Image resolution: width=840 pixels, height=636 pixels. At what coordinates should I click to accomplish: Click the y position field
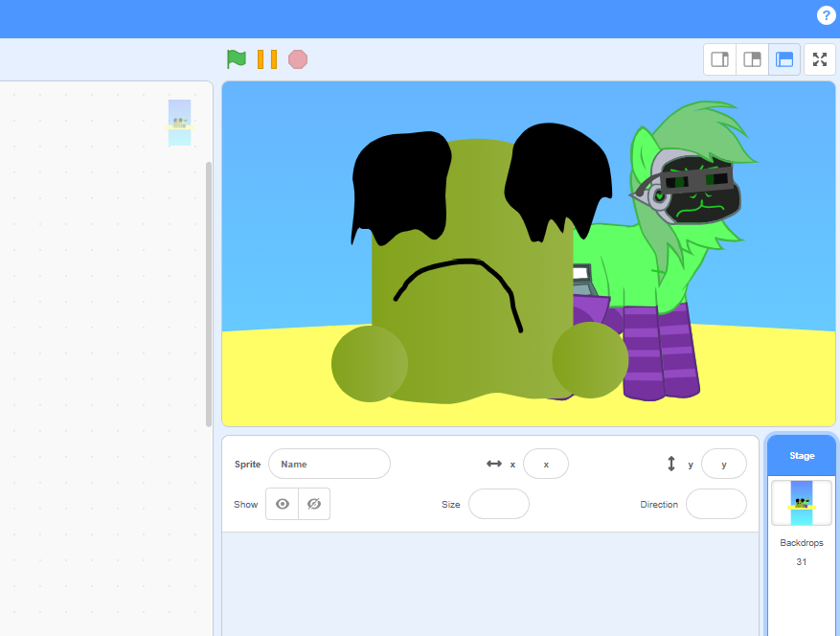tap(724, 464)
